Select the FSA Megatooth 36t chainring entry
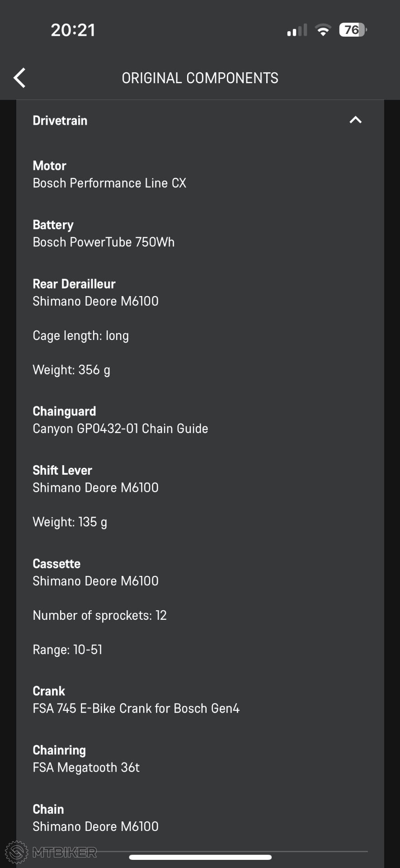The image size is (400, 868). [x=86, y=768]
